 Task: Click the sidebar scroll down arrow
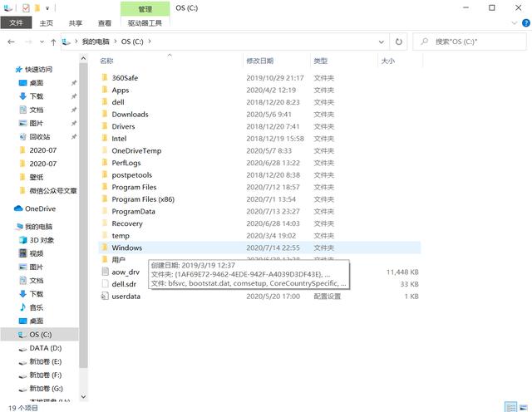coord(83,396)
